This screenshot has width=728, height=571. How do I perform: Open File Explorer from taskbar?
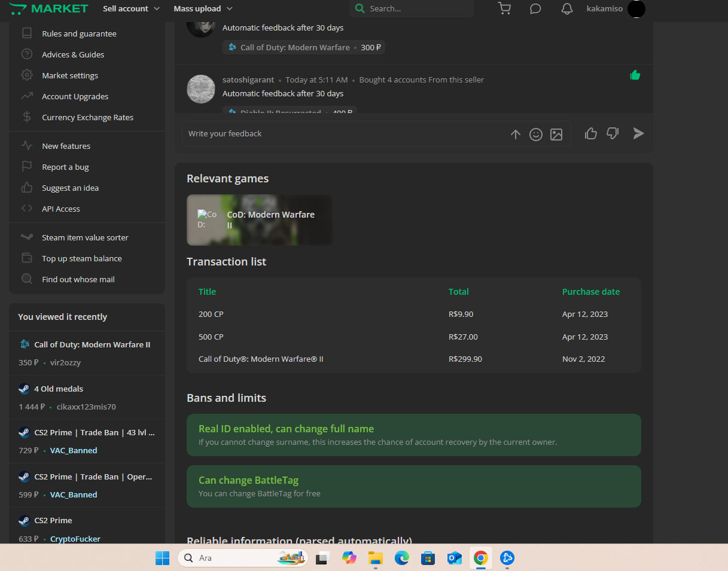click(375, 558)
